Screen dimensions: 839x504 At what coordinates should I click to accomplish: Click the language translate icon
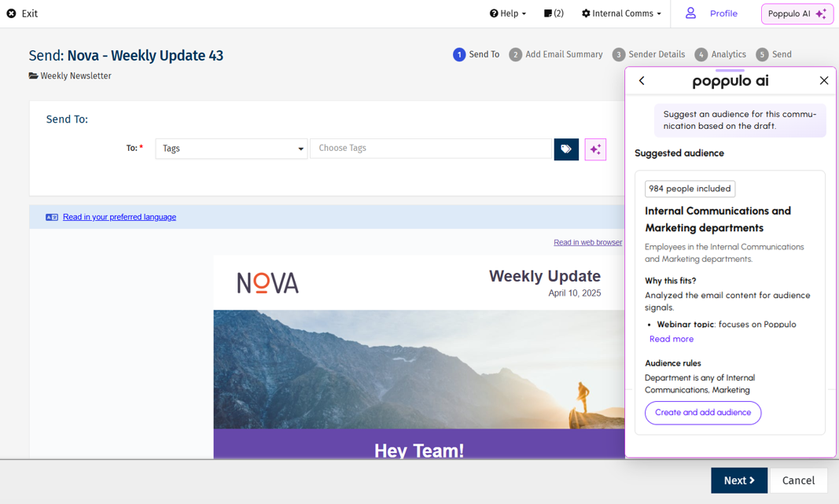tap(52, 217)
